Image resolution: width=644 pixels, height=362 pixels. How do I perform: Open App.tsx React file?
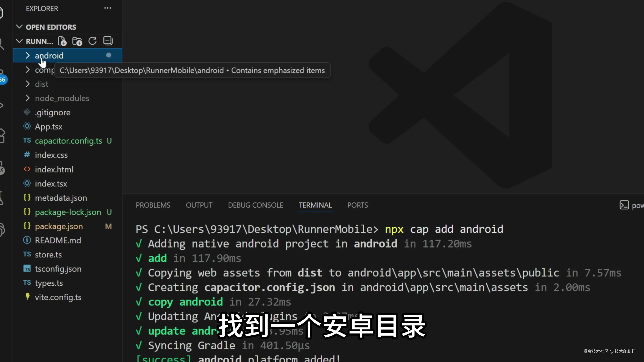[48, 127]
